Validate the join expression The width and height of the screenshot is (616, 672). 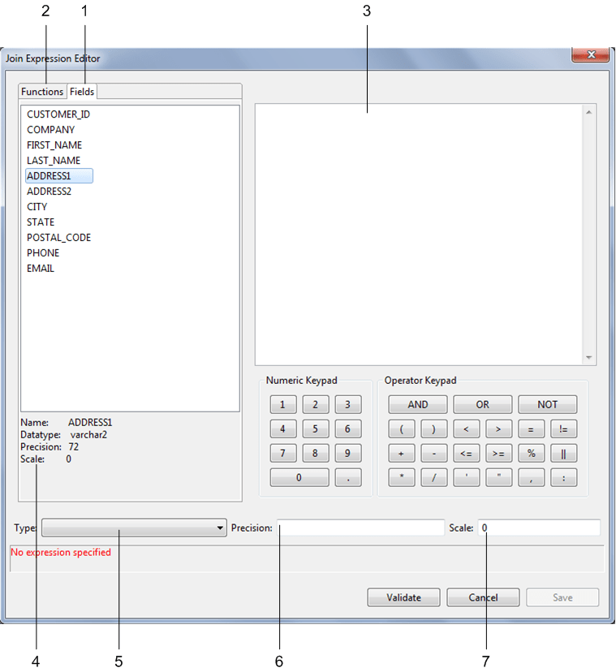[404, 597]
